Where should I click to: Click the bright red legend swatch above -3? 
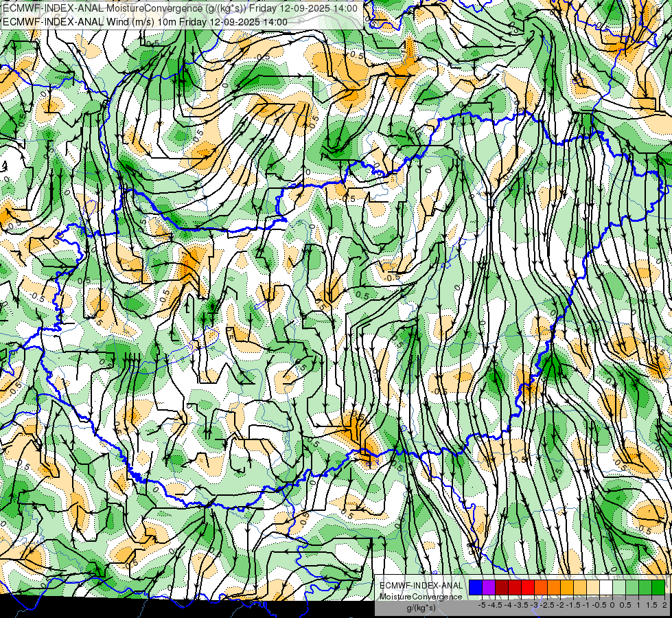528,588
